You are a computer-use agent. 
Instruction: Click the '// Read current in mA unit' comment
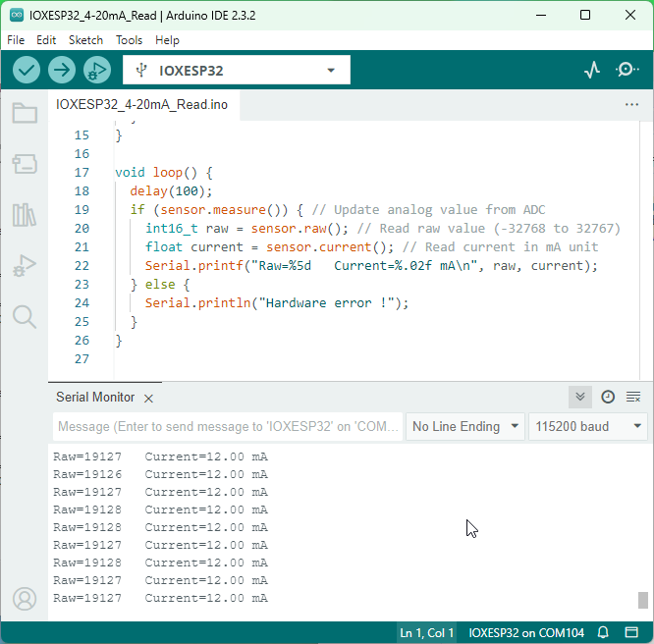[x=501, y=247]
